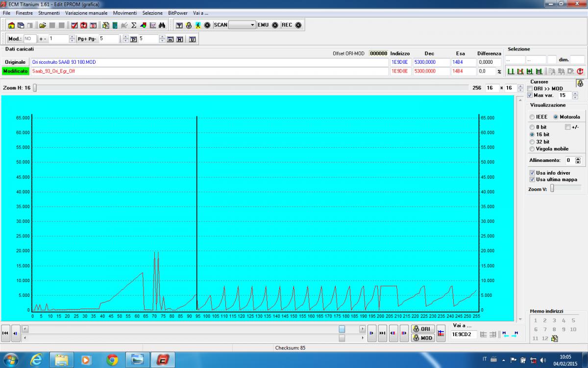Jump to the first address with the rewind icon

point(5,333)
